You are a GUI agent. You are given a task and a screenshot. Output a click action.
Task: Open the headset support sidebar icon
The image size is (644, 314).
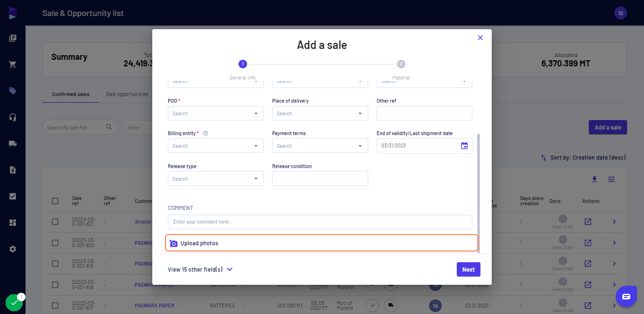(13, 117)
